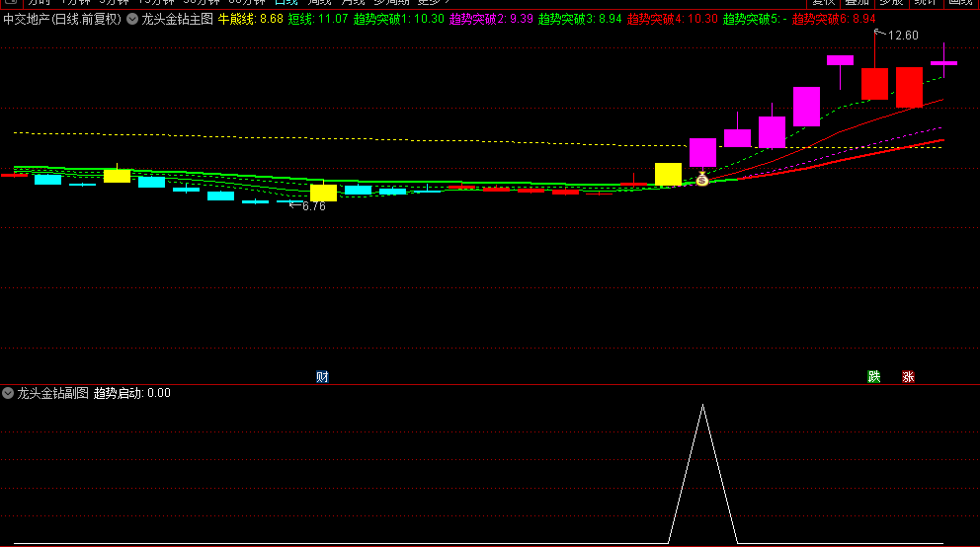
Task: Select the 中交地产(日线.前复权) title
Action: (x=62, y=20)
